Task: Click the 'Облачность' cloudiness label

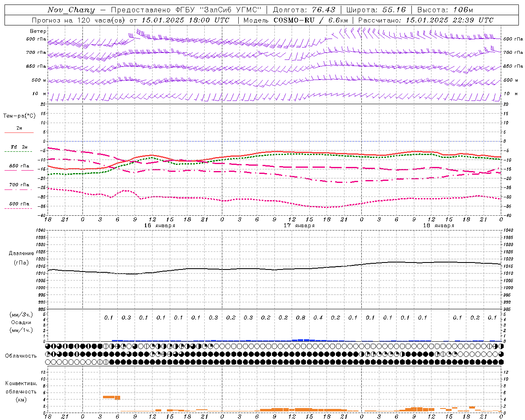Action: 21,356
